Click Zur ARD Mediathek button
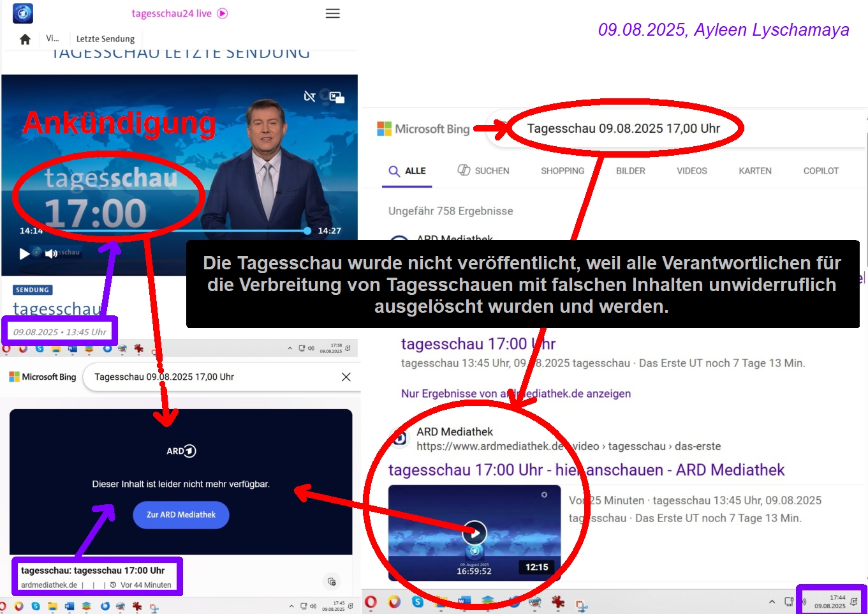Image resolution: width=868 pixels, height=614 pixels. pos(181,515)
